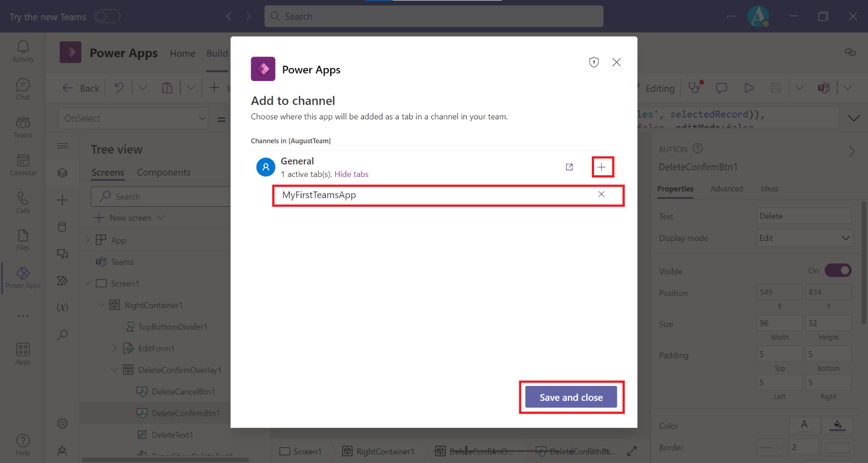The height and width of the screenshot is (463, 868).
Task: Open Calendar in the Teams sidebar
Action: point(23,164)
